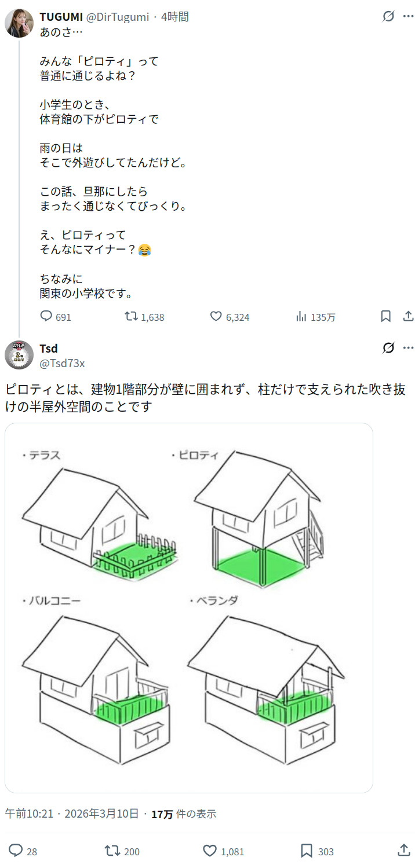Screen dimensions: 415x868
Task: View analytics showing 135万 views
Action: click(x=301, y=316)
